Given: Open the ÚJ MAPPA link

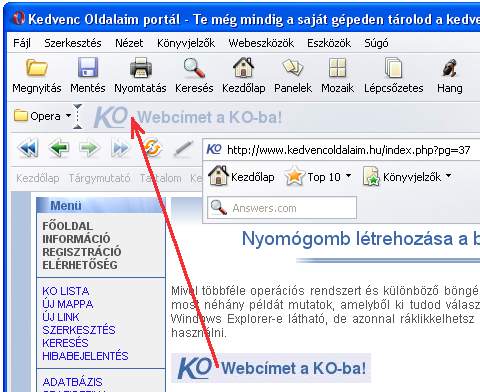Looking at the screenshot, I should 68,304.
